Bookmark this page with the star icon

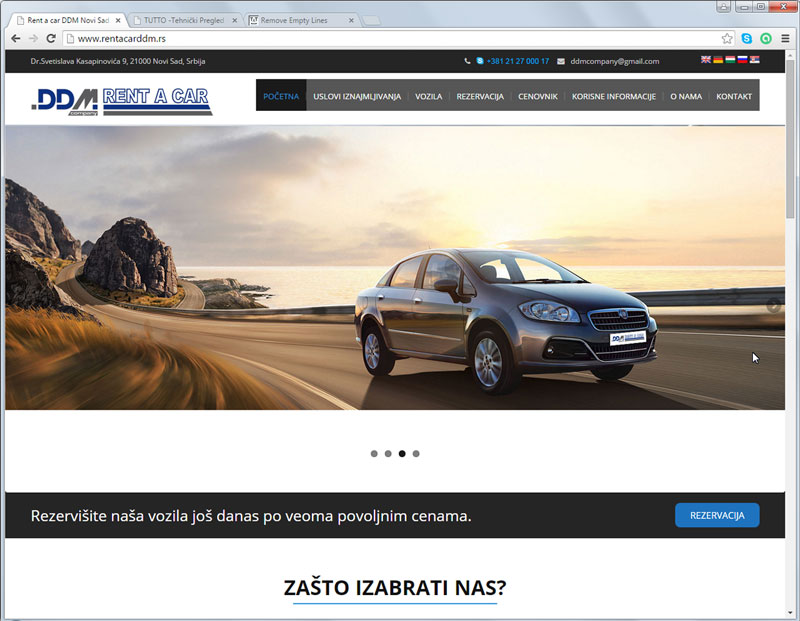click(727, 38)
